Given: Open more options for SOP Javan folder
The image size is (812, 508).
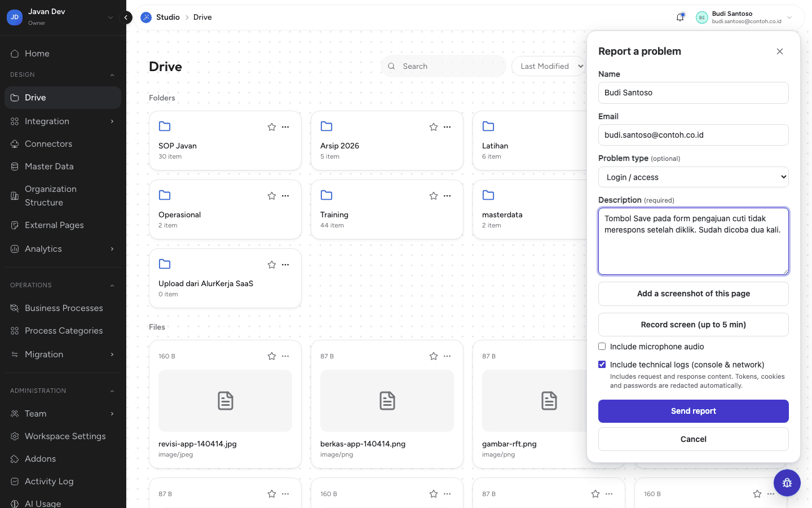Looking at the screenshot, I should (285, 127).
